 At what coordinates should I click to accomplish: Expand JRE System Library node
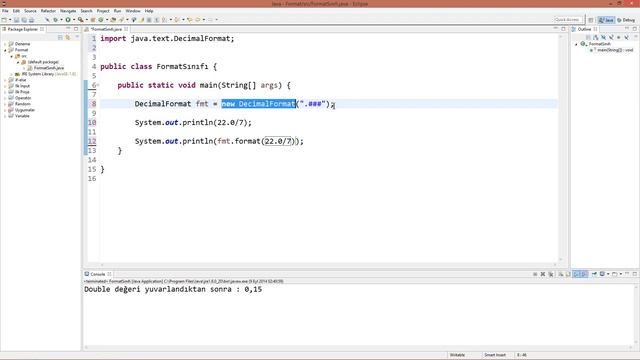[11, 74]
